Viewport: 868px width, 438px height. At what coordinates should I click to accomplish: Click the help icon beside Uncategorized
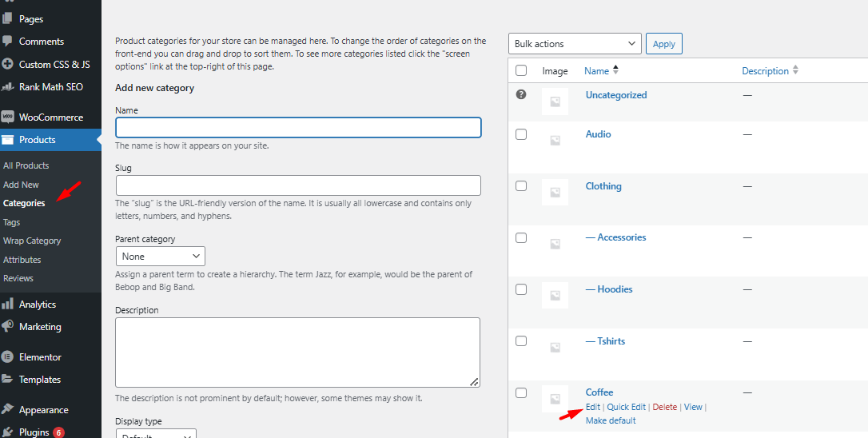521,94
